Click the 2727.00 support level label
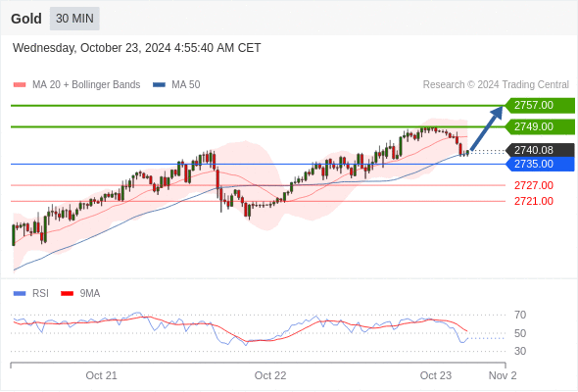This screenshot has height=392, width=578. (x=534, y=185)
